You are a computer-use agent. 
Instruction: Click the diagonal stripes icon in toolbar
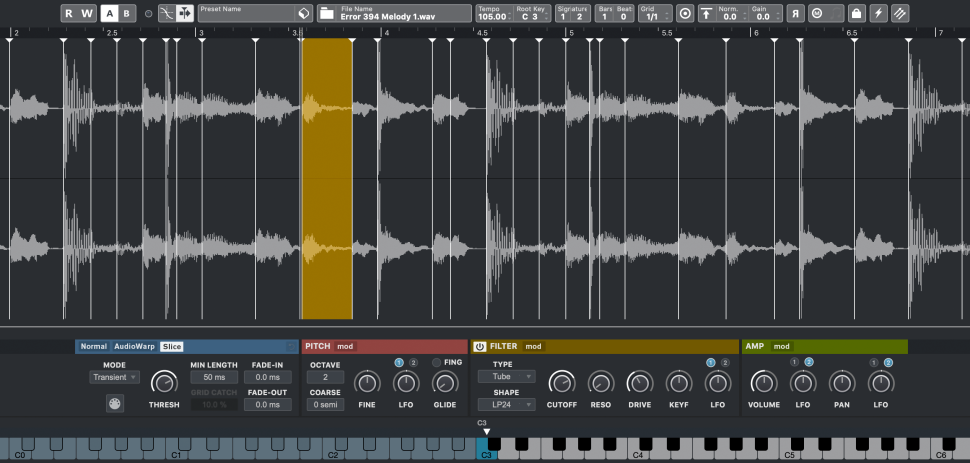pyautogui.click(x=901, y=13)
